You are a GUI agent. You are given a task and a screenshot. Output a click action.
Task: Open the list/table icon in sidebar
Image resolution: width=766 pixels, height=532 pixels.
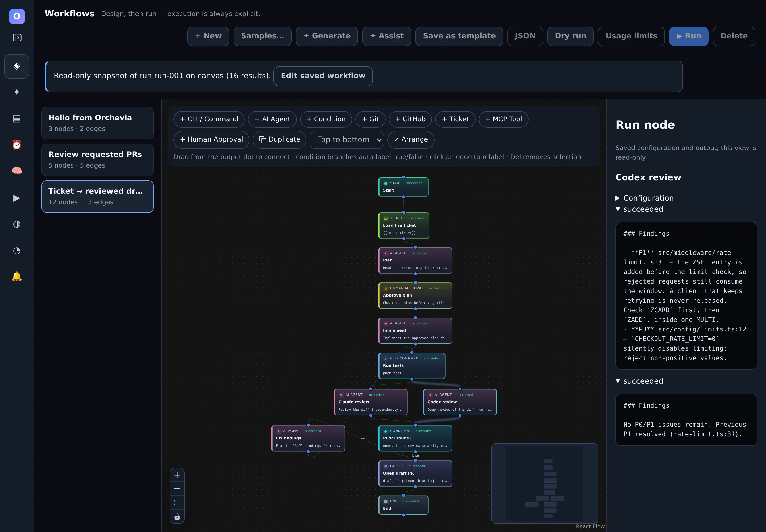coord(17,119)
